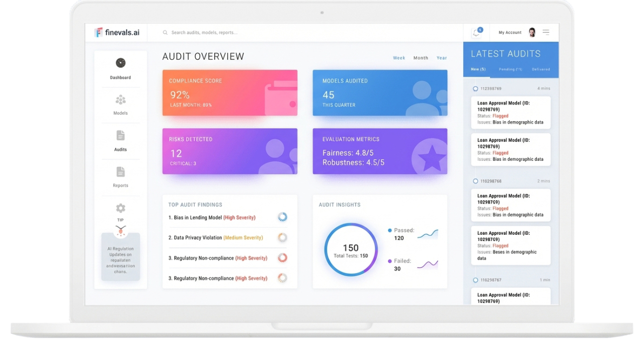Open the Delivered audits tab
Viewport: 644px width, 359px height.
(541, 69)
